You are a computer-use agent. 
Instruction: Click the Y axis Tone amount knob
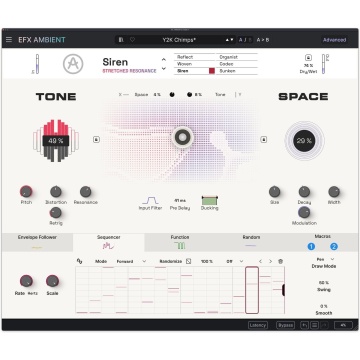point(189,95)
